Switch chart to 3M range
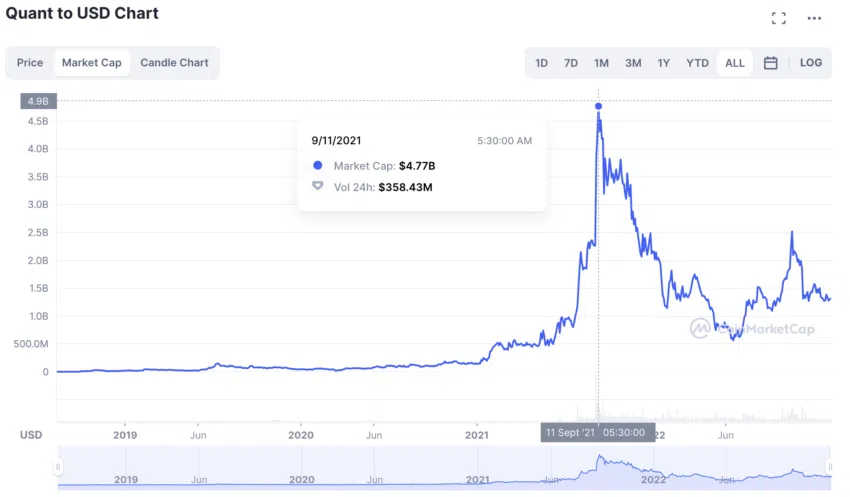Viewport: 850px width, 497px height. pos(633,63)
